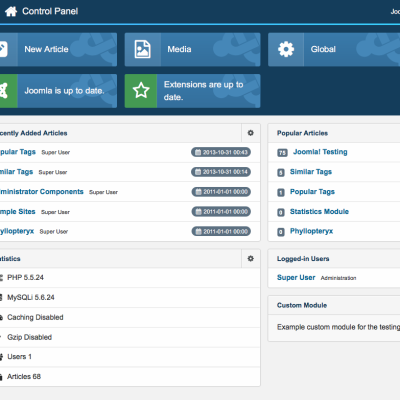Open Statistics Module popular article
This screenshot has height=400, width=400.
319,212
